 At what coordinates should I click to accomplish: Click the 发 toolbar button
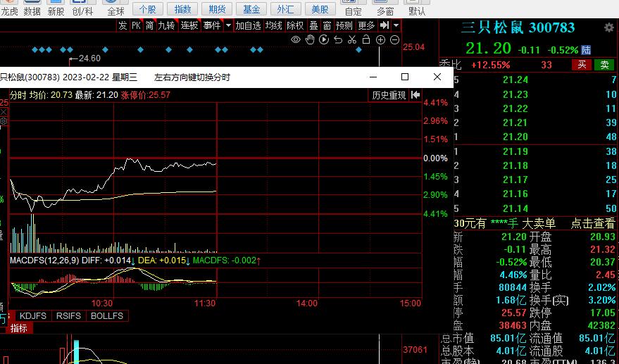pyautogui.click(x=123, y=25)
